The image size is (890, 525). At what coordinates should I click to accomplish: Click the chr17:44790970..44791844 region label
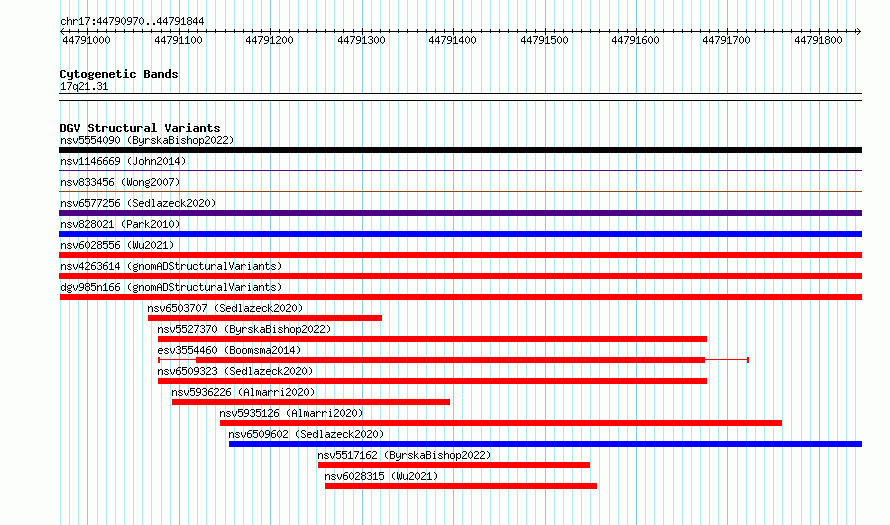tap(132, 21)
